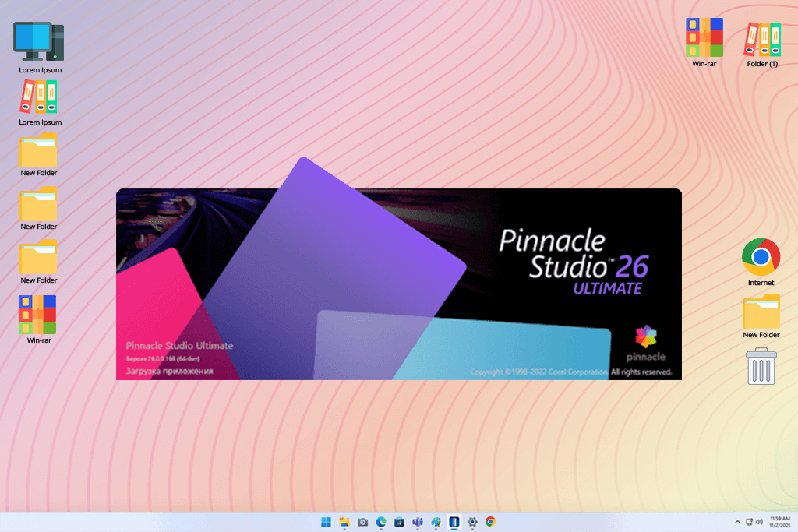Click the pinnacle logo on splash screen
Screen dimensions: 798x532
point(646,344)
